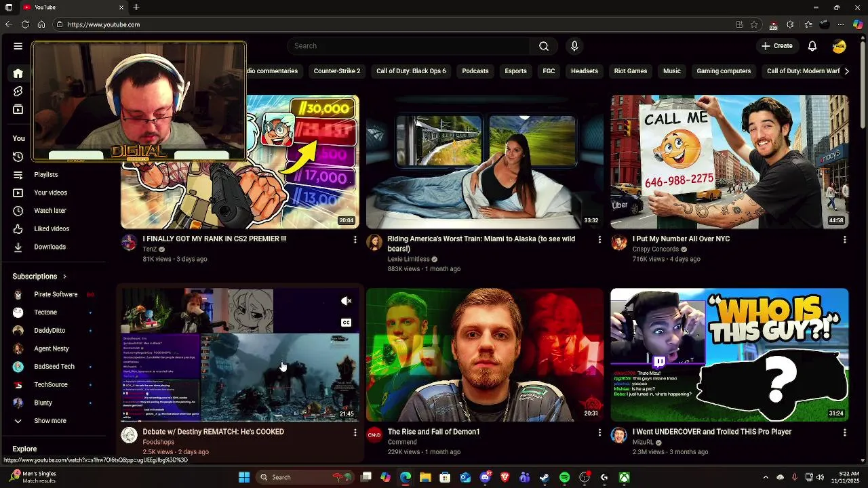Select the Podcasts chip

475,71
